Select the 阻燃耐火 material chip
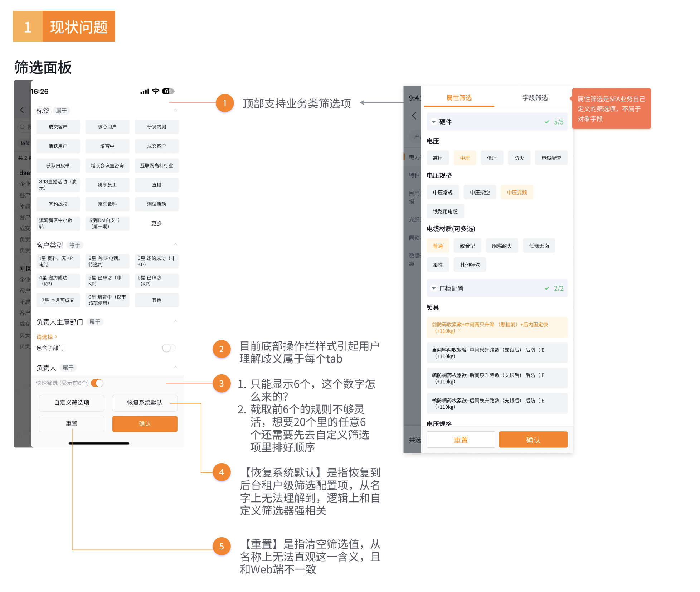The width and height of the screenshot is (700, 592). tap(502, 246)
